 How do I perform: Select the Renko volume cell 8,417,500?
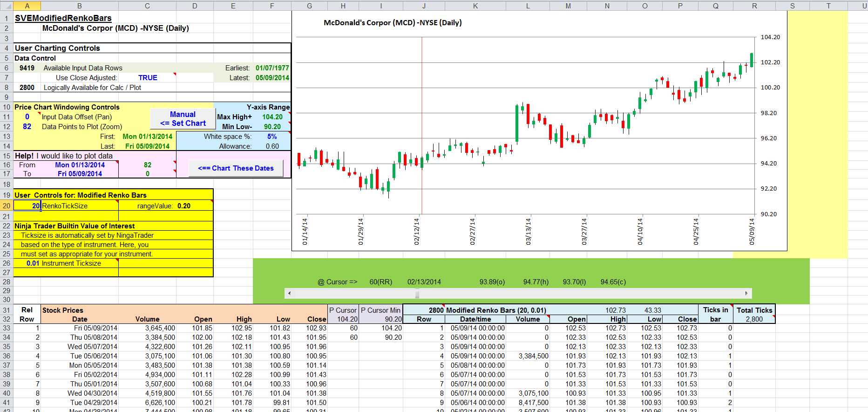528,403
